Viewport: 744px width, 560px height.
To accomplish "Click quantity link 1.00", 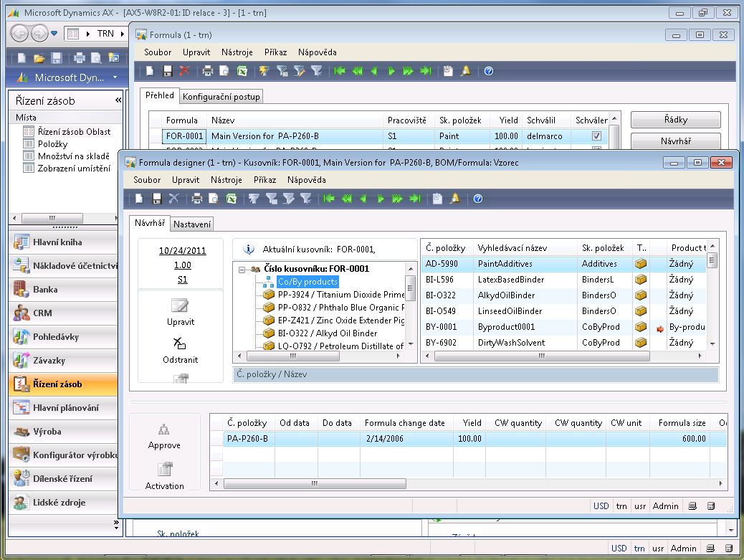I will pyautogui.click(x=182, y=265).
